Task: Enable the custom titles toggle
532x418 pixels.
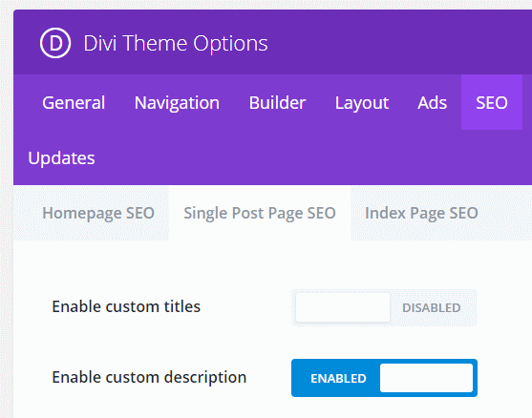Action: coord(384,307)
